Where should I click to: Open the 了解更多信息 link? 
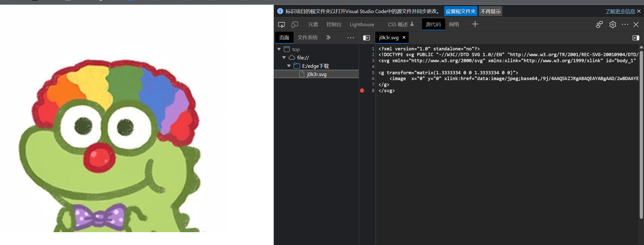pos(620,11)
